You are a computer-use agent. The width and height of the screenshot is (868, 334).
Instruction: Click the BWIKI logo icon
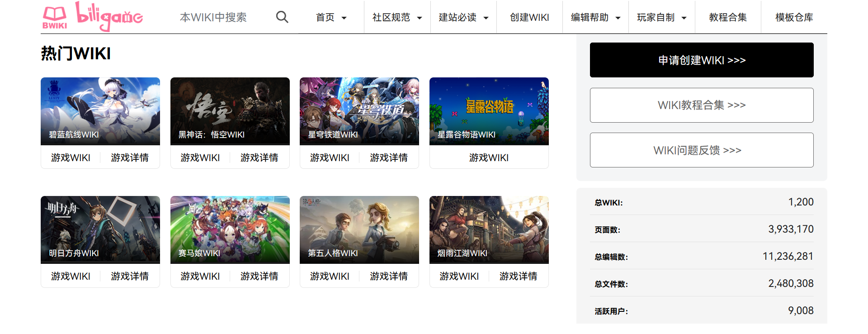click(55, 18)
